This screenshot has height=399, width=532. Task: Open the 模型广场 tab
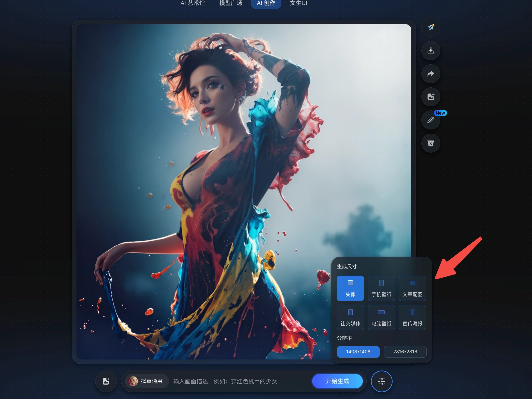(x=231, y=3)
